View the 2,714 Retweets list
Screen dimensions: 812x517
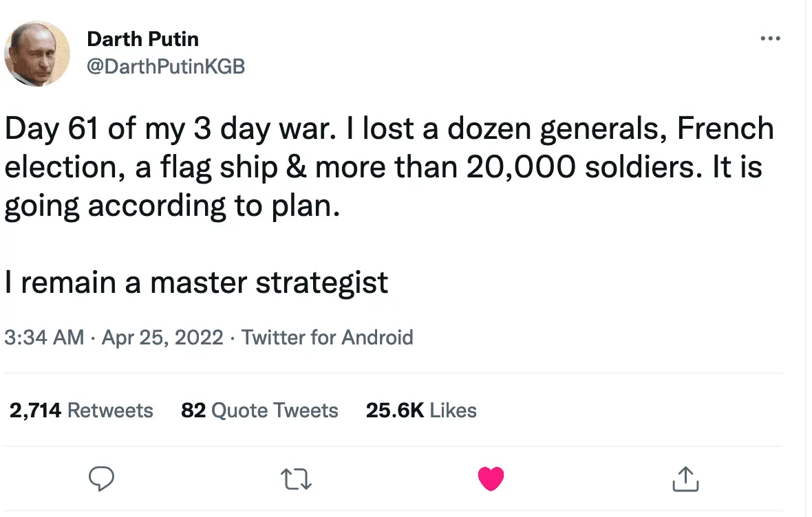(x=81, y=410)
